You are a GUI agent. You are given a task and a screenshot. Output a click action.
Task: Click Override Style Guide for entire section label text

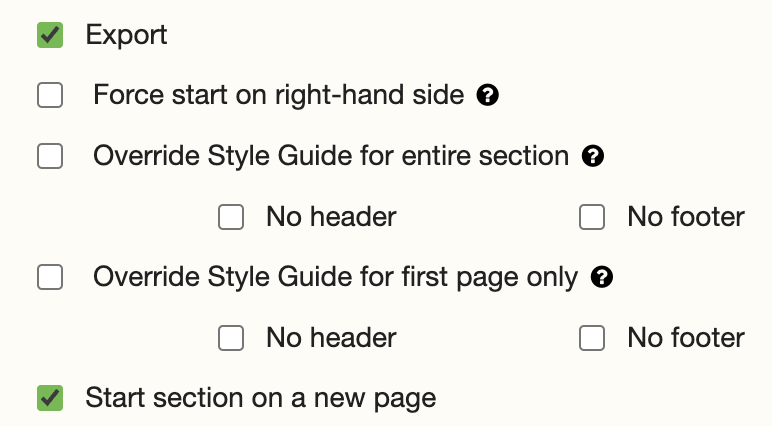tap(331, 156)
